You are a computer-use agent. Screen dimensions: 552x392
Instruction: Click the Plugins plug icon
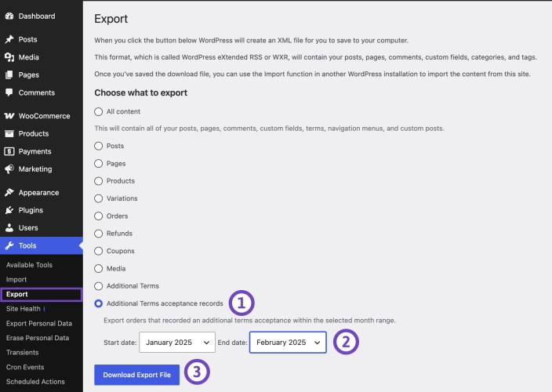9,210
